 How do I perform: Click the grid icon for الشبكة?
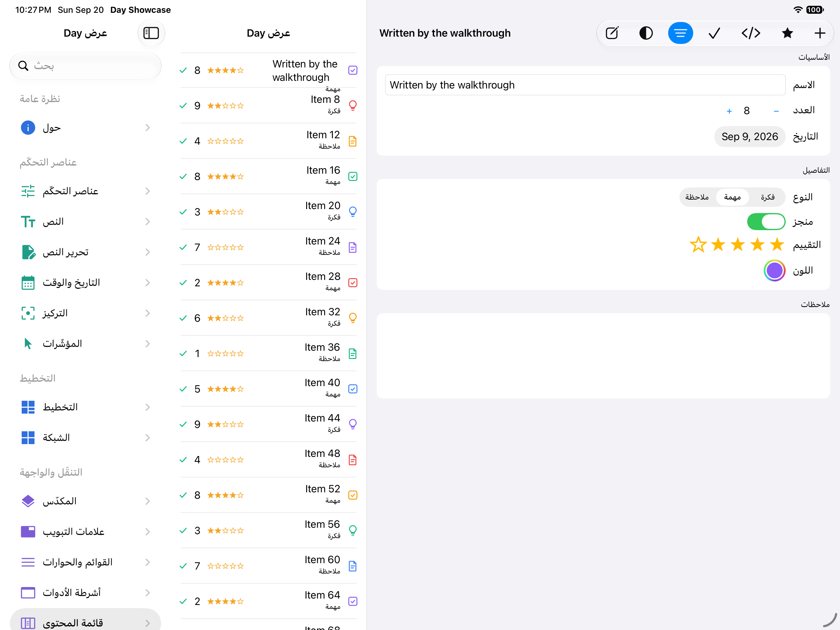[28, 437]
